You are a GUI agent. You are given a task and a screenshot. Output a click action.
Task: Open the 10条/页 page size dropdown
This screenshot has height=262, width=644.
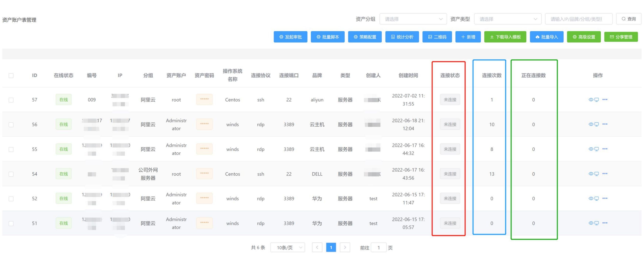288,247
